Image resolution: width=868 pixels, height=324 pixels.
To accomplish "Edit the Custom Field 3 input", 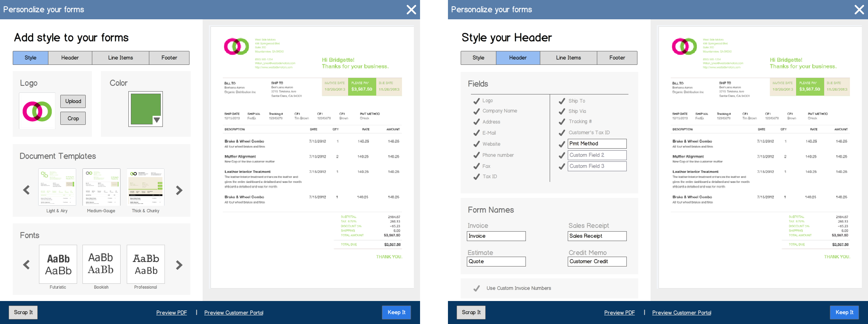I will 597,166.
